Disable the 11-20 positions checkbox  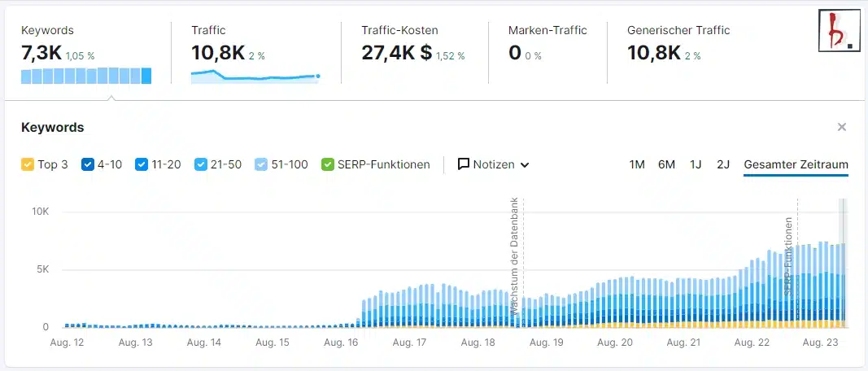pyautogui.click(x=142, y=164)
